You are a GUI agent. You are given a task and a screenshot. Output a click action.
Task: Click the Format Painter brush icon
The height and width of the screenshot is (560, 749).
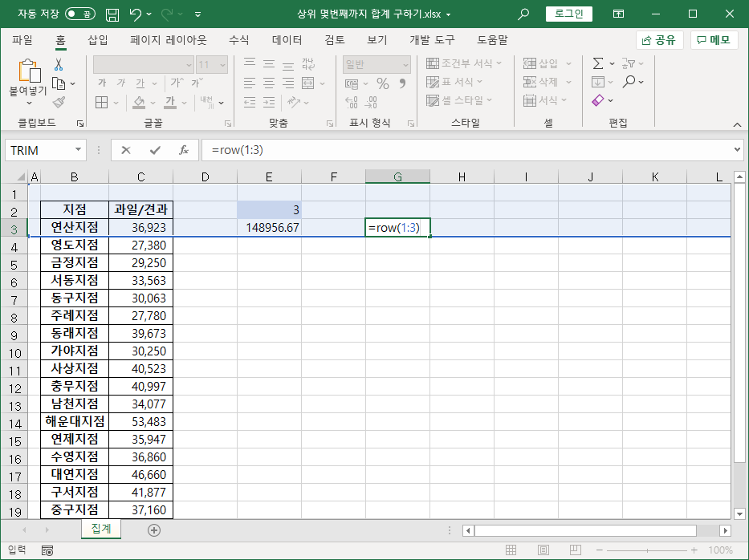click(59, 102)
